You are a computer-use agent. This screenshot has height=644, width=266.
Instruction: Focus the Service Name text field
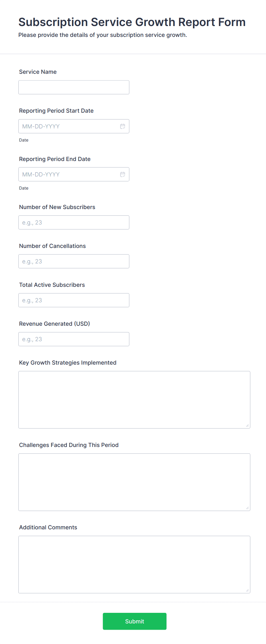click(x=74, y=88)
